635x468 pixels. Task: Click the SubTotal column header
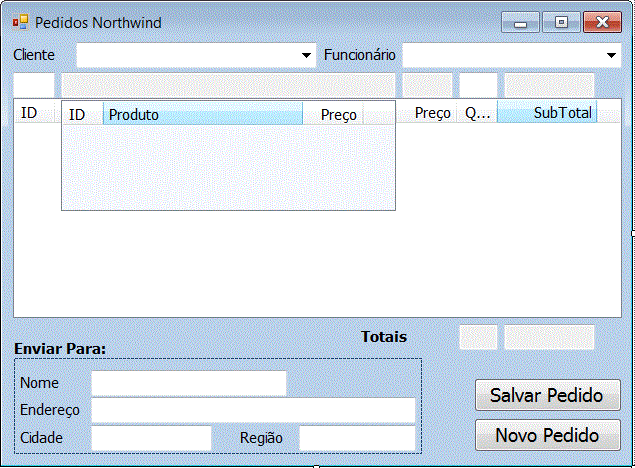click(547, 113)
